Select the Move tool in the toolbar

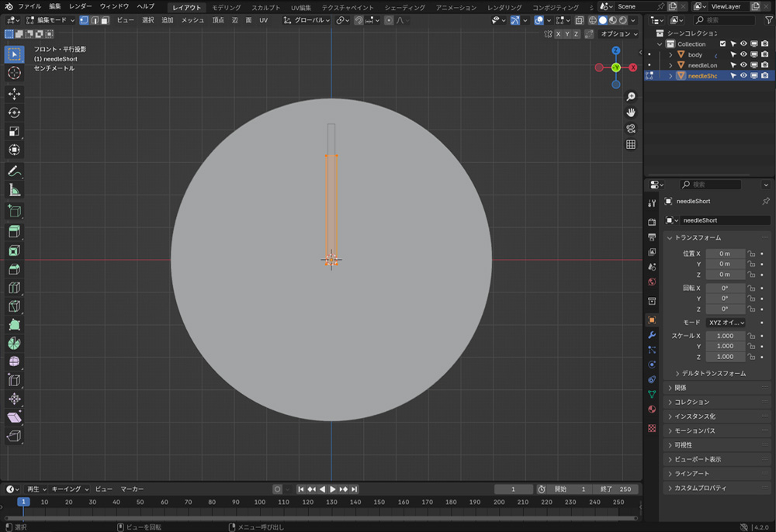pos(14,94)
